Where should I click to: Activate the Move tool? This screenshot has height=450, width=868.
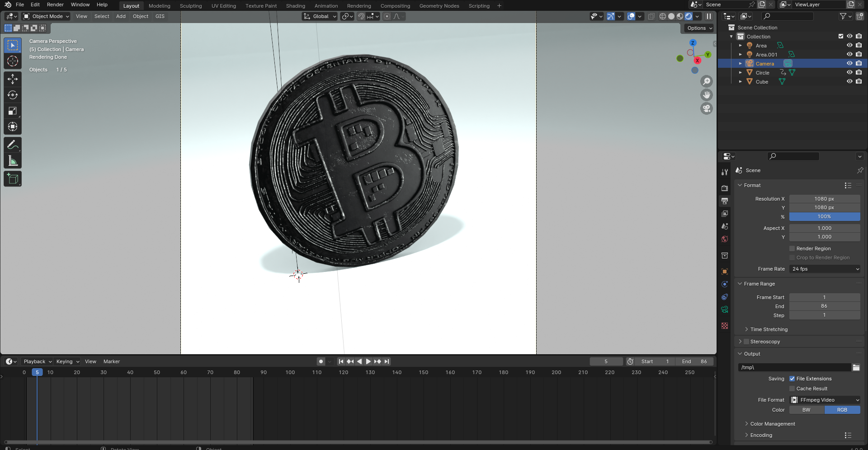pyautogui.click(x=13, y=80)
